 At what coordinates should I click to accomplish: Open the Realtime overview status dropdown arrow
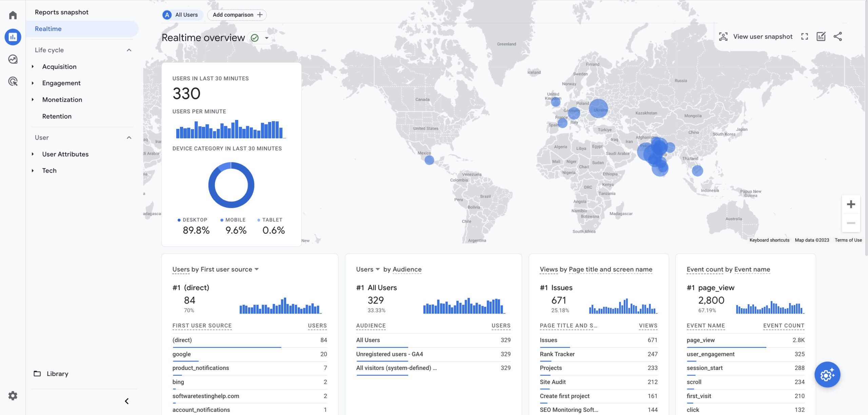(267, 38)
